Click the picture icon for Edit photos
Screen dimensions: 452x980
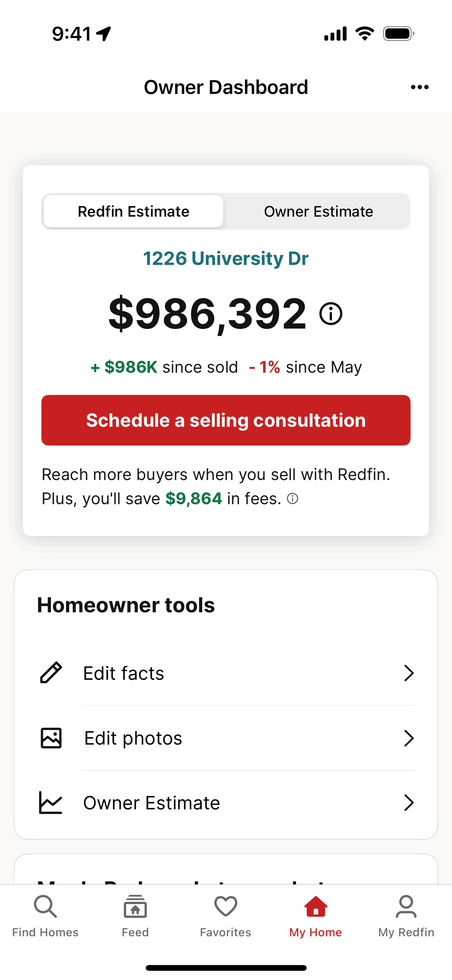[x=51, y=738]
